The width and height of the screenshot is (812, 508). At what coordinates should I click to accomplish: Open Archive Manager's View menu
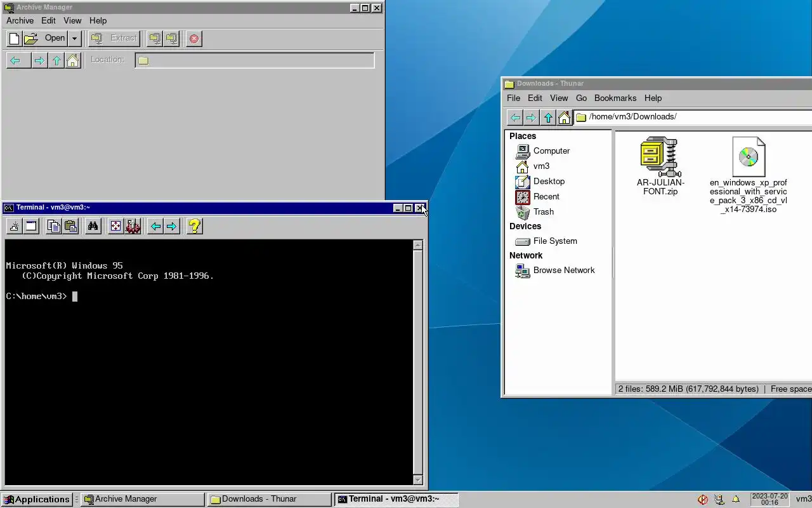tap(72, 20)
